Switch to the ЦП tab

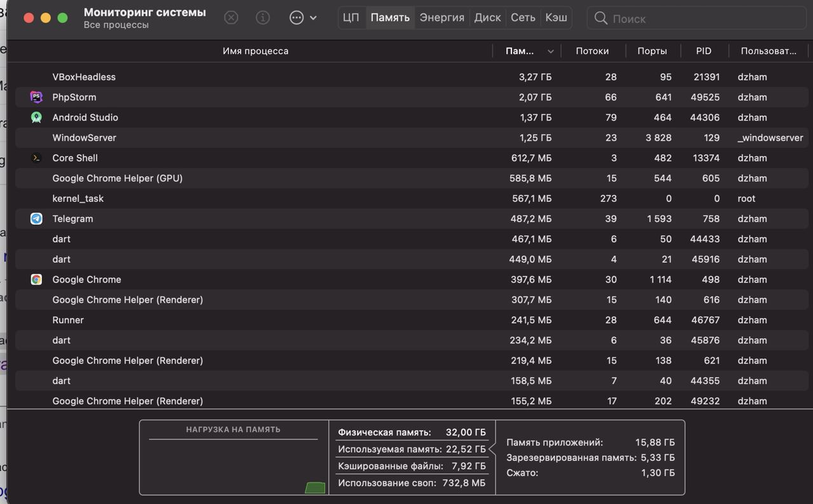(x=351, y=18)
